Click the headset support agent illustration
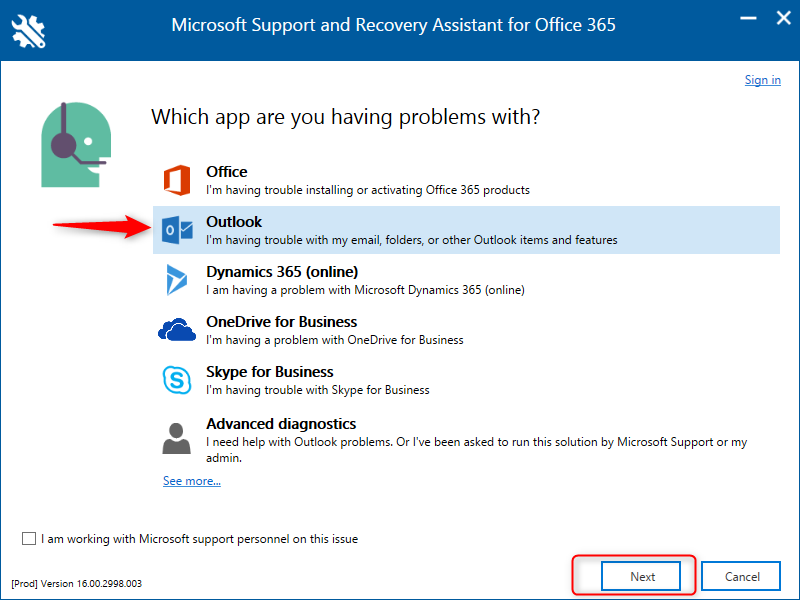The height and width of the screenshot is (600, 800). click(76, 144)
